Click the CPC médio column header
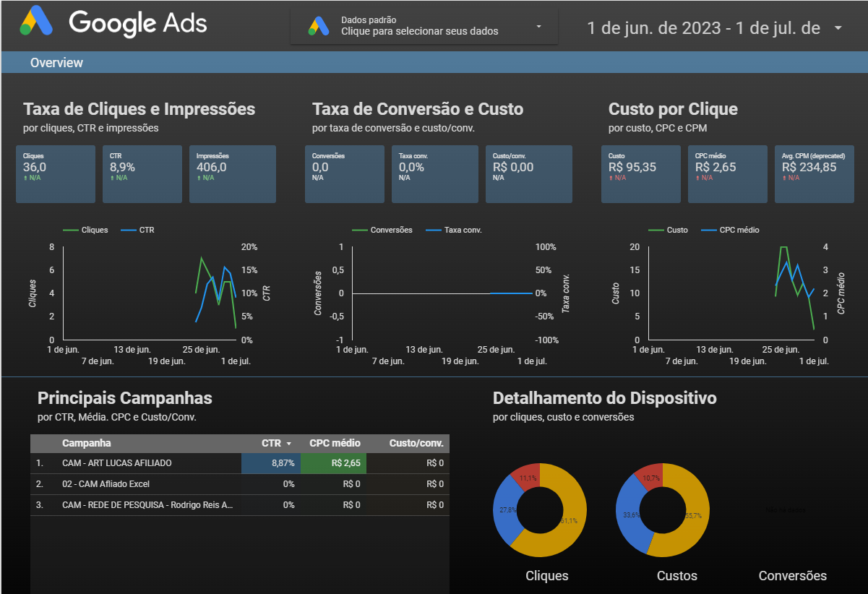Image resolution: width=868 pixels, height=594 pixels. pos(335,443)
